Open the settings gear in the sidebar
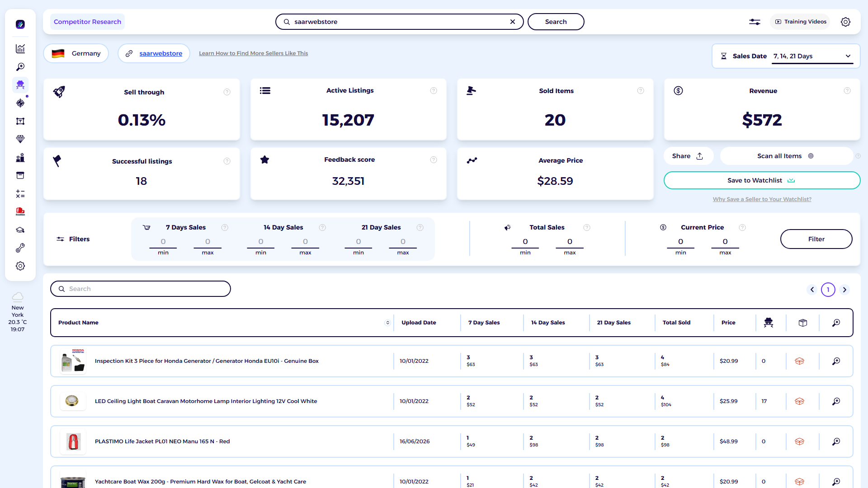This screenshot has height=488, width=868. [x=20, y=266]
